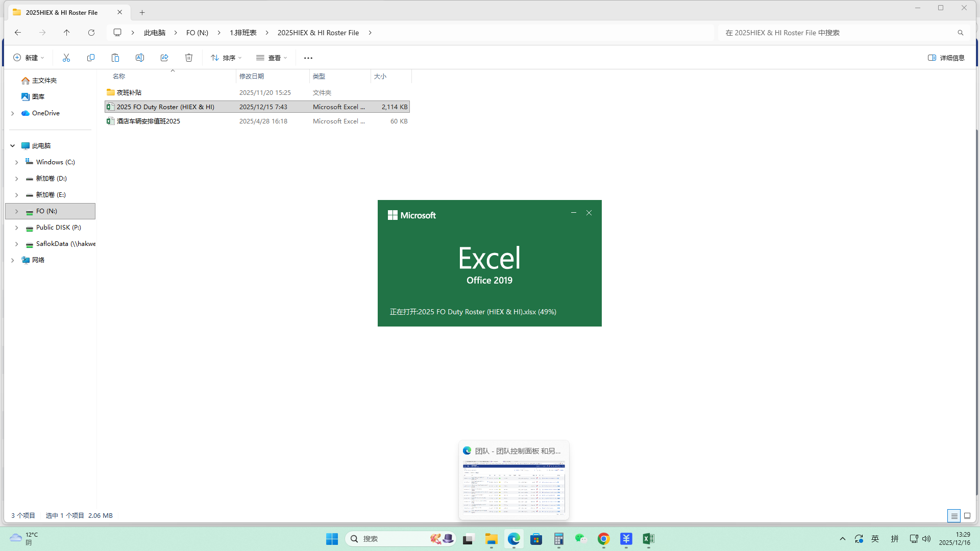Screen dimensions: 980x551
Task: Click the Copy icon in toolbar
Action: (x=91, y=58)
